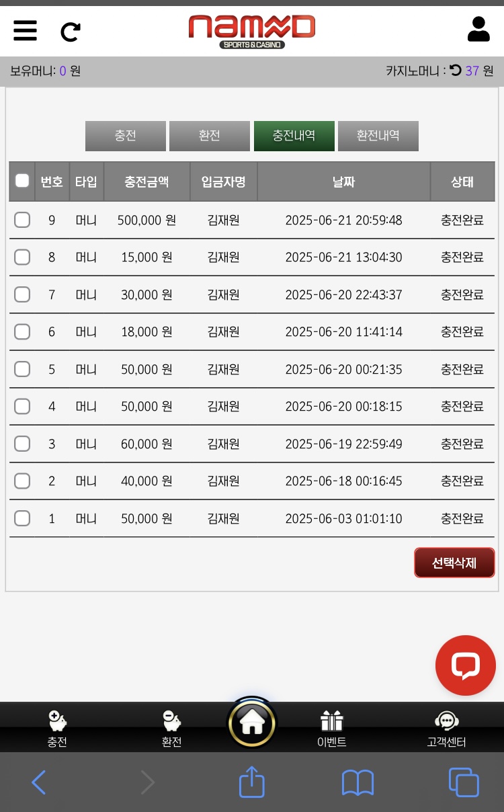Open the 환전 tab
The height and width of the screenshot is (812, 504).
(x=210, y=136)
